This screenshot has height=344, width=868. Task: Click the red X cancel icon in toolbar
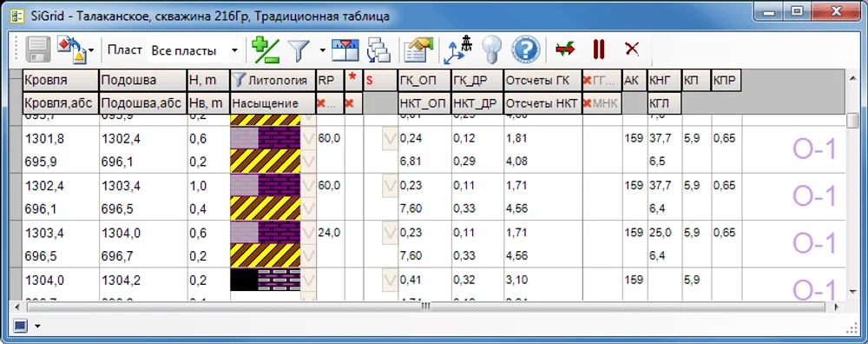click(632, 50)
